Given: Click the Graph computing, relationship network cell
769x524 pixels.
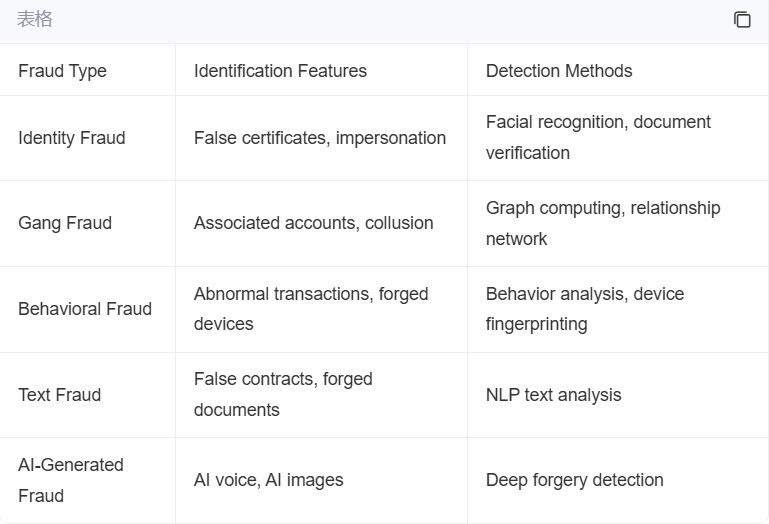Looking at the screenshot, I should [617, 223].
